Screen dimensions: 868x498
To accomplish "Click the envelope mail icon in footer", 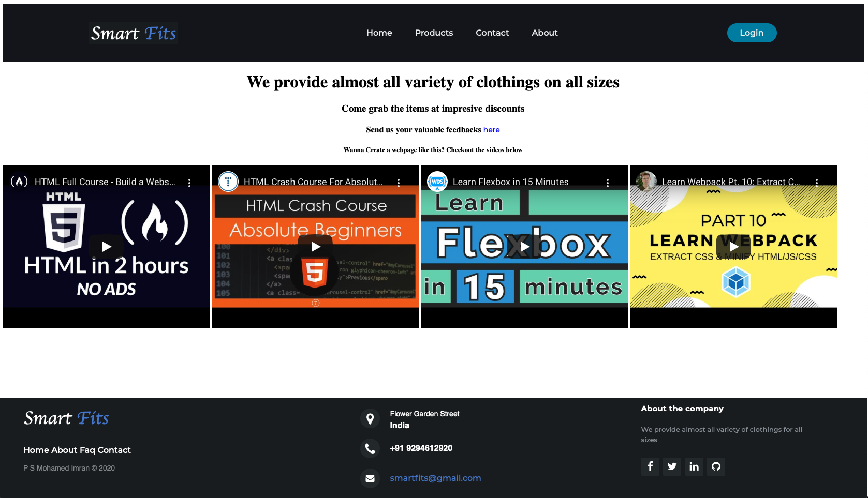I will pos(370,478).
